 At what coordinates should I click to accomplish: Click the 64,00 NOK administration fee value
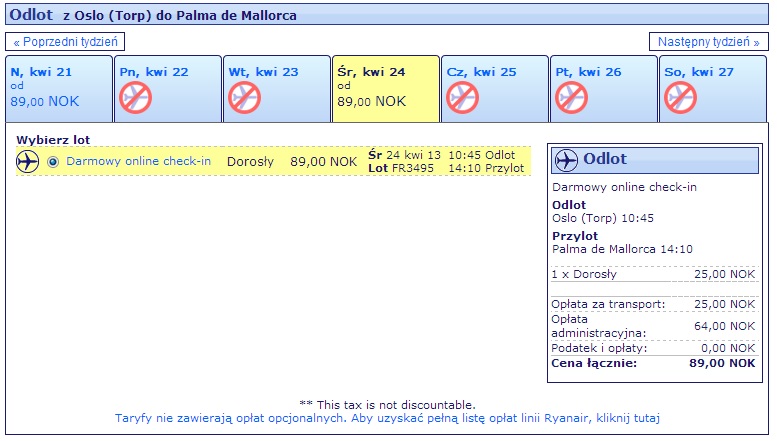click(x=724, y=326)
